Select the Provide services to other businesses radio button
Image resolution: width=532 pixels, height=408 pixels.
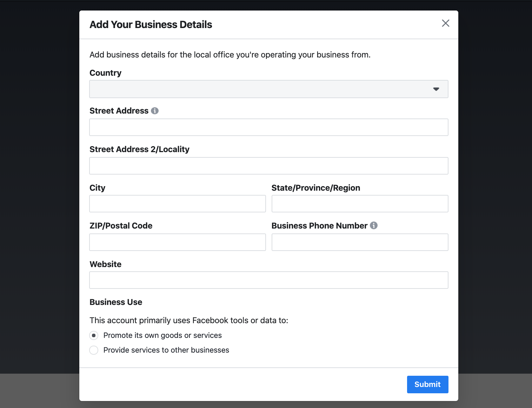(x=94, y=350)
